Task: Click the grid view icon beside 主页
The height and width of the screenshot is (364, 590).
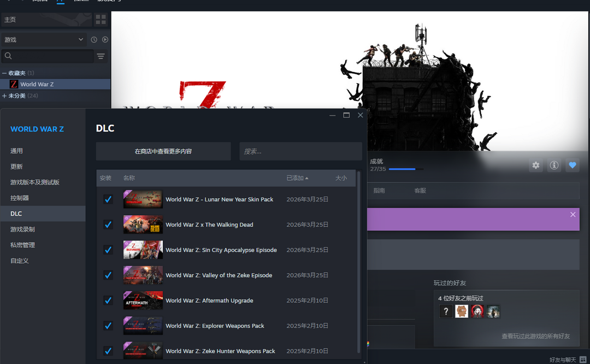Action: click(101, 20)
